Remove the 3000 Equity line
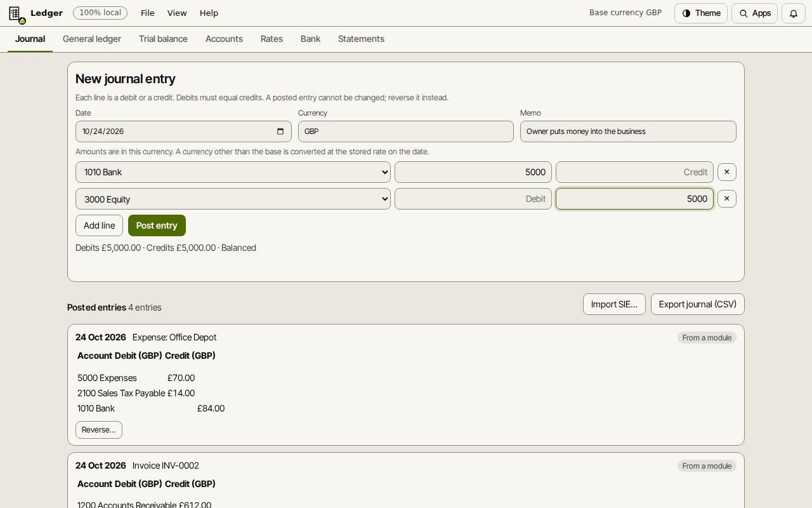 [727, 199]
